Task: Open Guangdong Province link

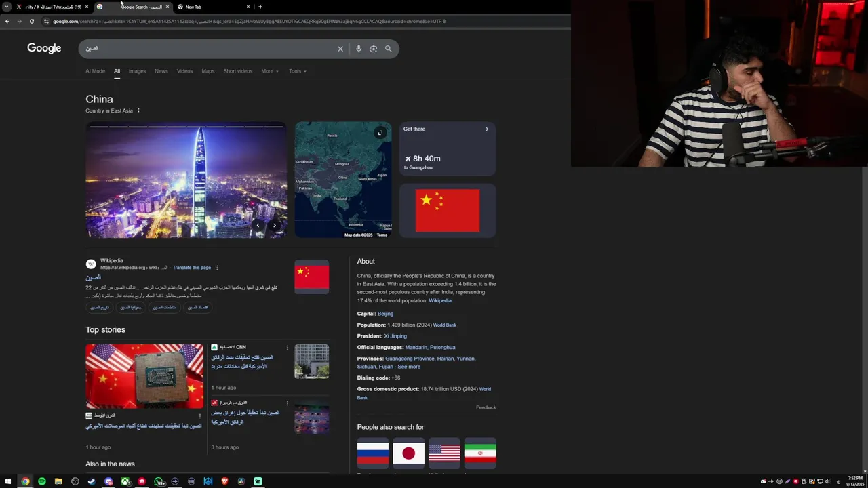Action: [410, 359]
